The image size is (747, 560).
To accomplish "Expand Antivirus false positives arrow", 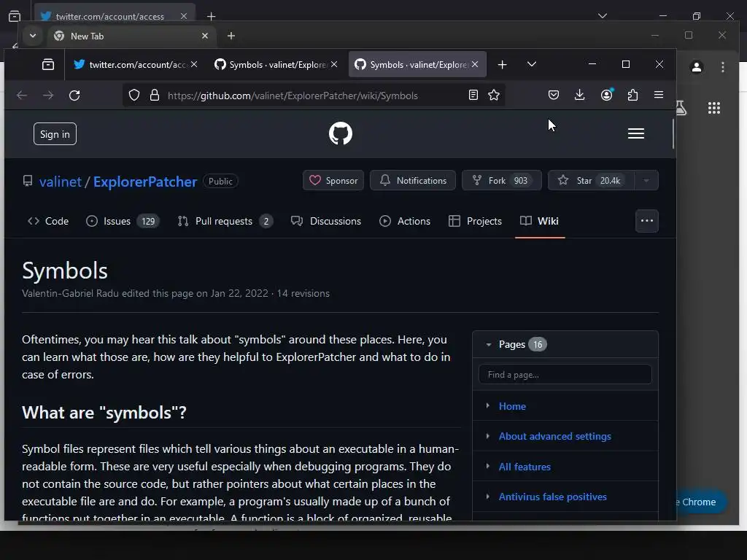I will [x=488, y=496].
